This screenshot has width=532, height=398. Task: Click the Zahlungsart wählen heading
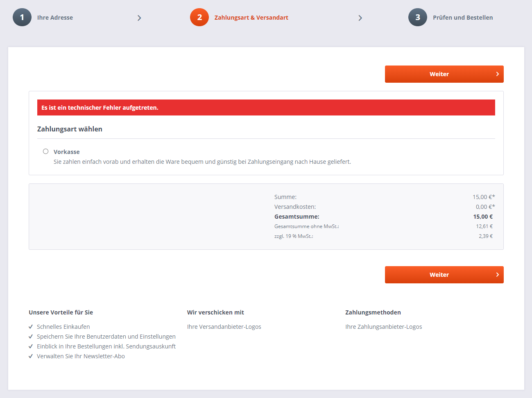[70, 129]
